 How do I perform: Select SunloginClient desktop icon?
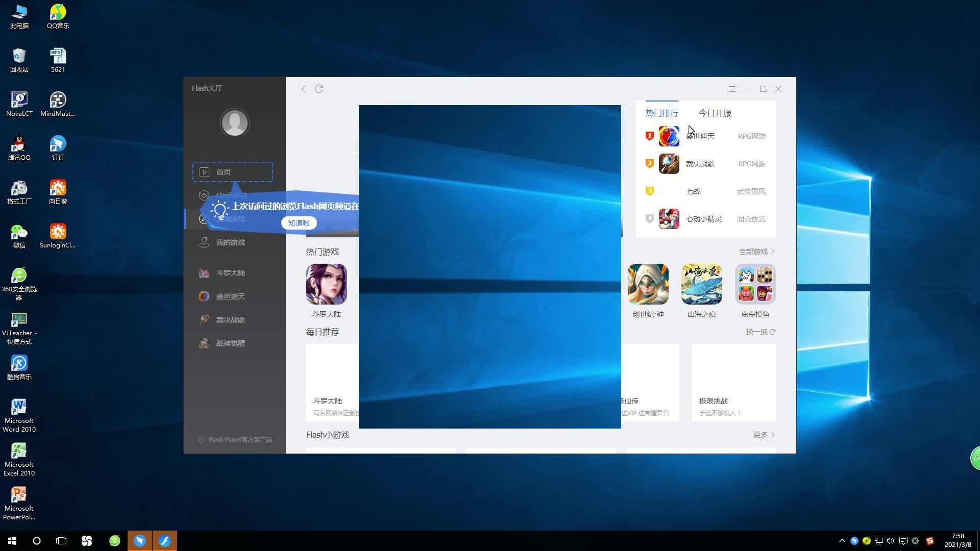58,236
